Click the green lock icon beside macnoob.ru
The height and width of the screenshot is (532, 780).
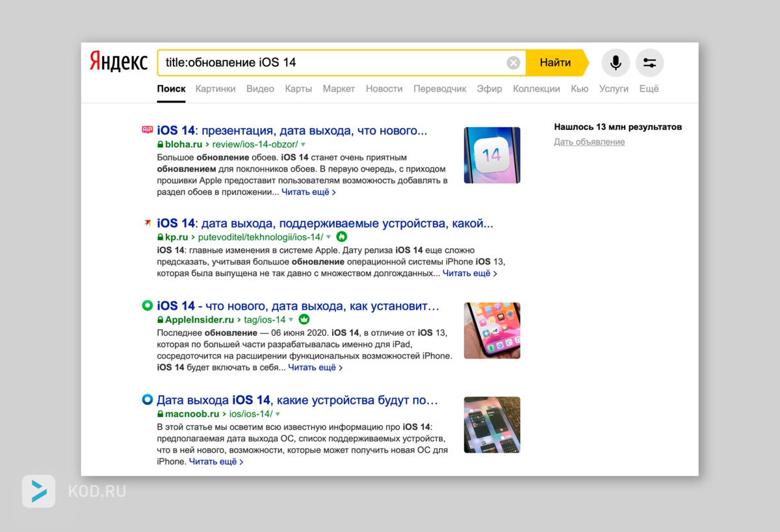point(160,414)
